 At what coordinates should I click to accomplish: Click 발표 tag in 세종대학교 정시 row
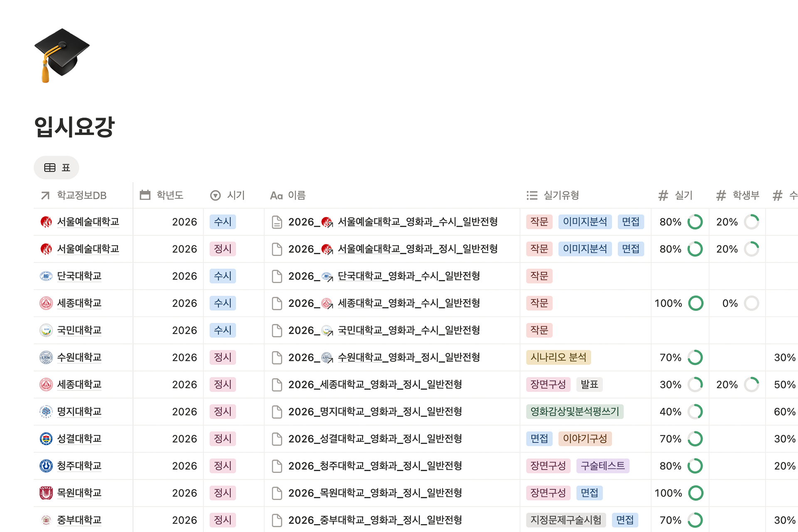coord(589,384)
